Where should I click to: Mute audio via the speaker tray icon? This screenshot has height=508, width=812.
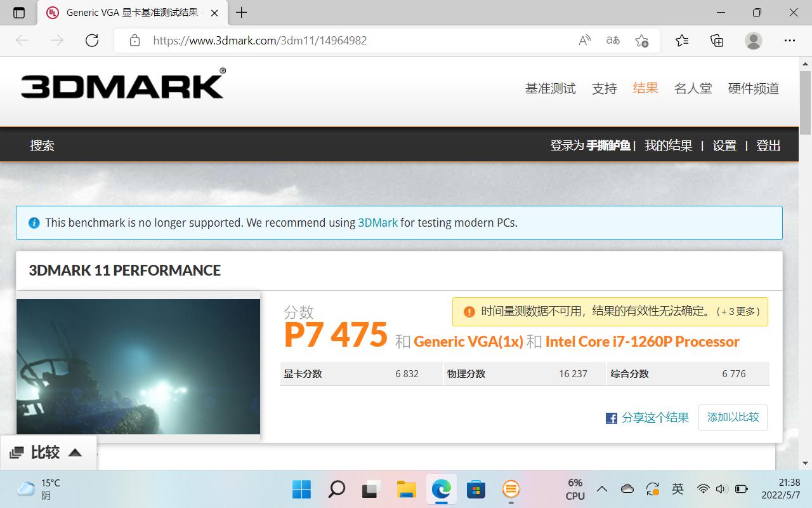(721, 489)
